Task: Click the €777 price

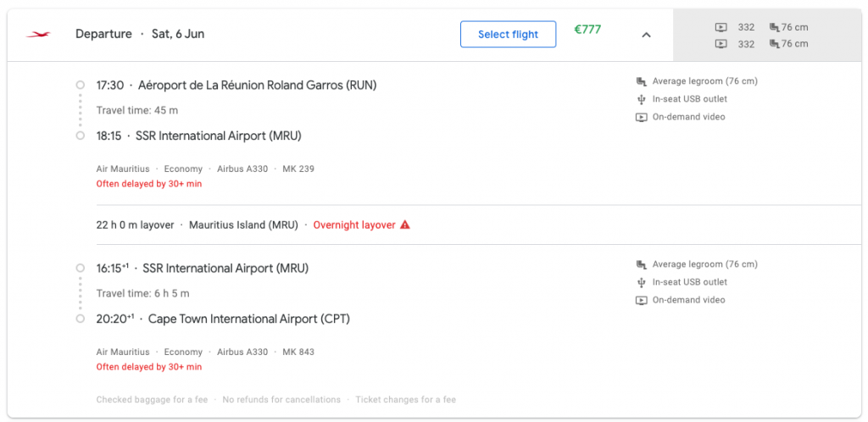Action: pyautogui.click(x=587, y=30)
